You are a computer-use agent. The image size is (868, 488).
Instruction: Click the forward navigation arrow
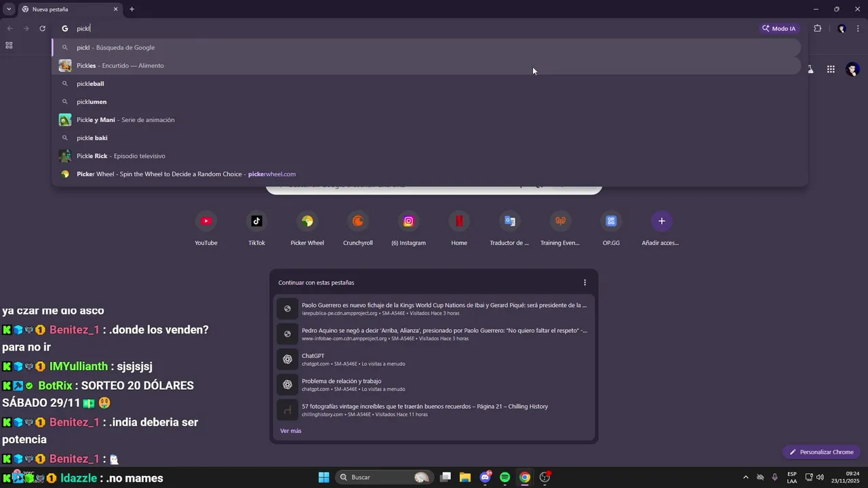tap(26, 28)
